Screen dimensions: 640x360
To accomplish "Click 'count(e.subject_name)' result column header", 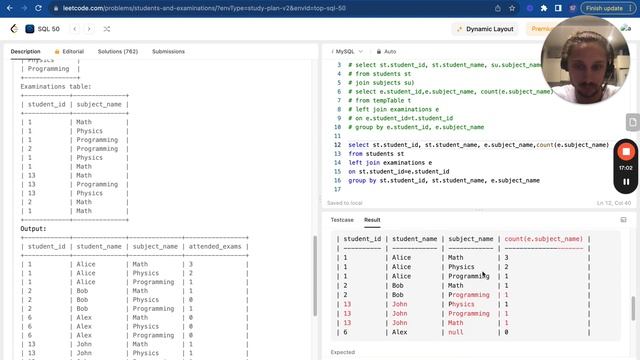I will pos(543,239).
